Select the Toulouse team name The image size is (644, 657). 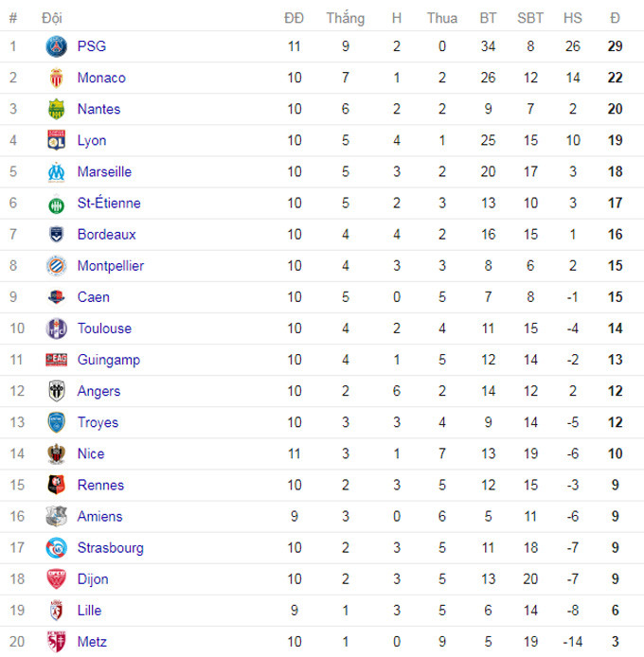(x=104, y=328)
